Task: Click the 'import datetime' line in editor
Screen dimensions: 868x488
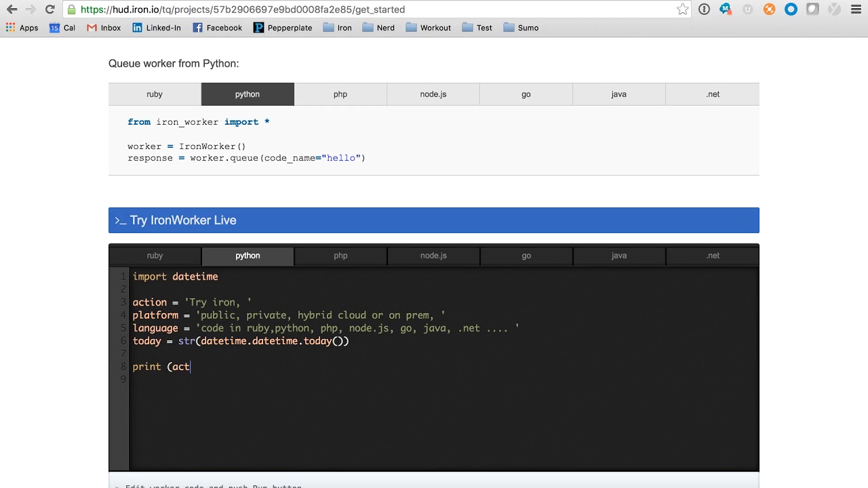Action: [x=175, y=277]
